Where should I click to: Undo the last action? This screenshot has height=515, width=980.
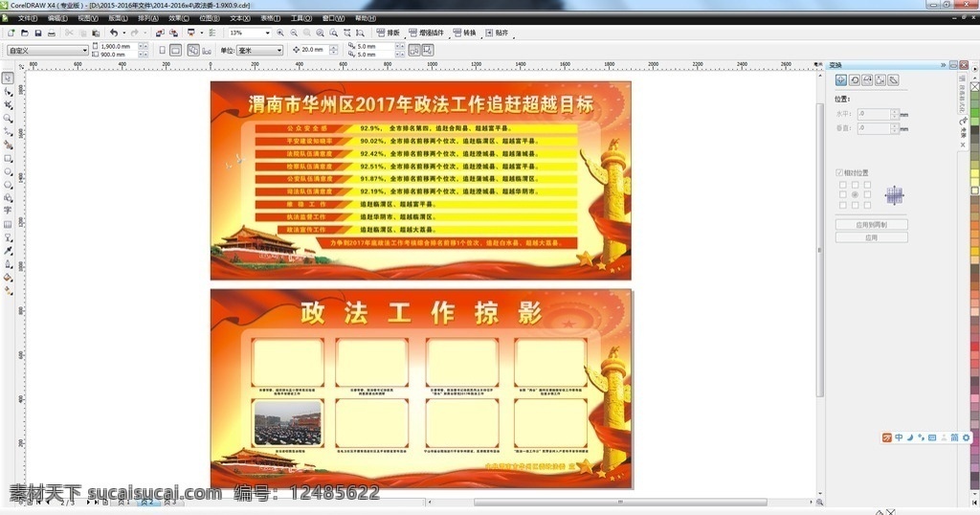tap(114, 34)
